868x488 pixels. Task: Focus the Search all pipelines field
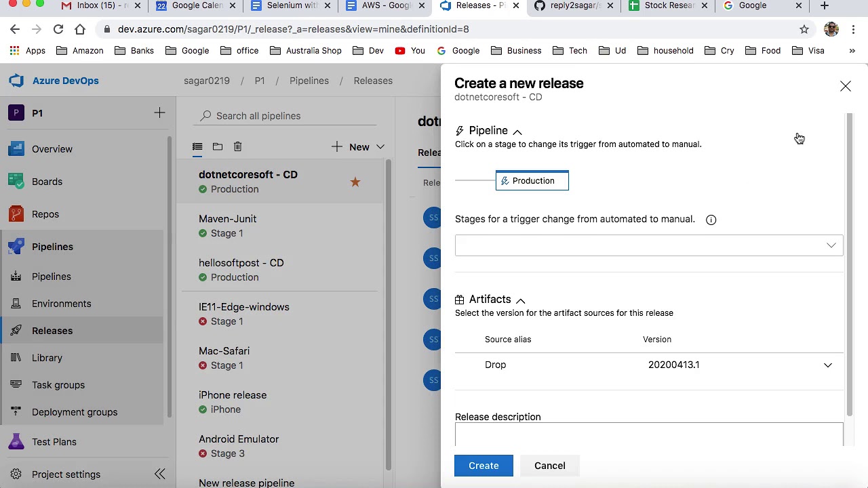(x=285, y=116)
